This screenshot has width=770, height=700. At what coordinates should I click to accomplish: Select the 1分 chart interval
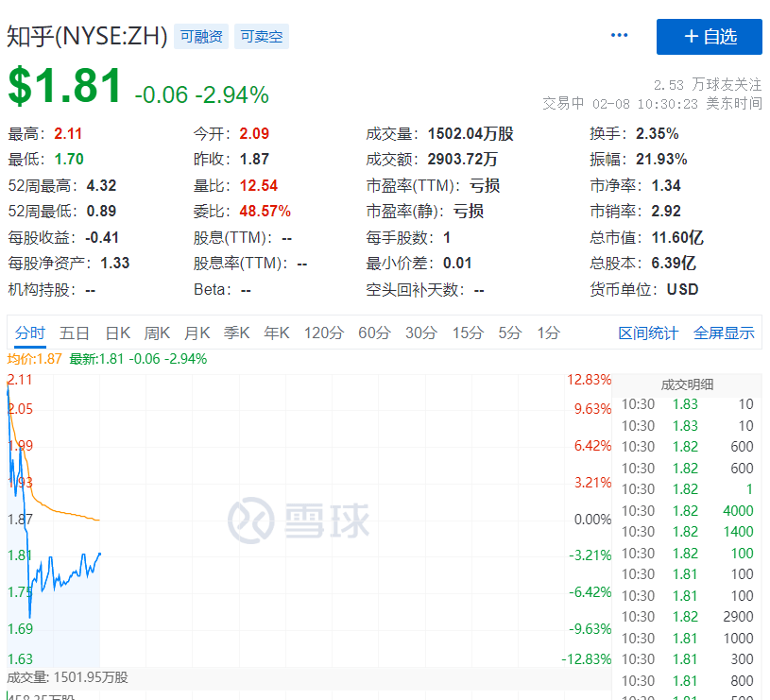pyautogui.click(x=549, y=333)
